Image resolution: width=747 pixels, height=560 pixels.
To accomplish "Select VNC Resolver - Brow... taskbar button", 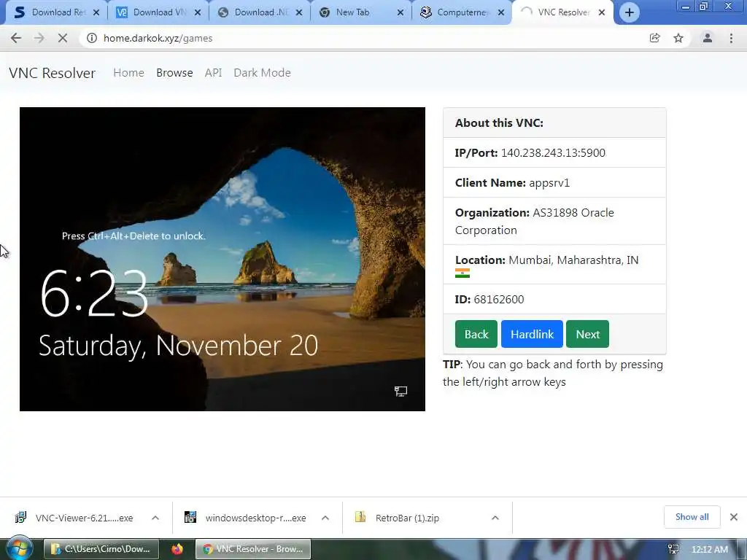I will pyautogui.click(x=253, y=549).
